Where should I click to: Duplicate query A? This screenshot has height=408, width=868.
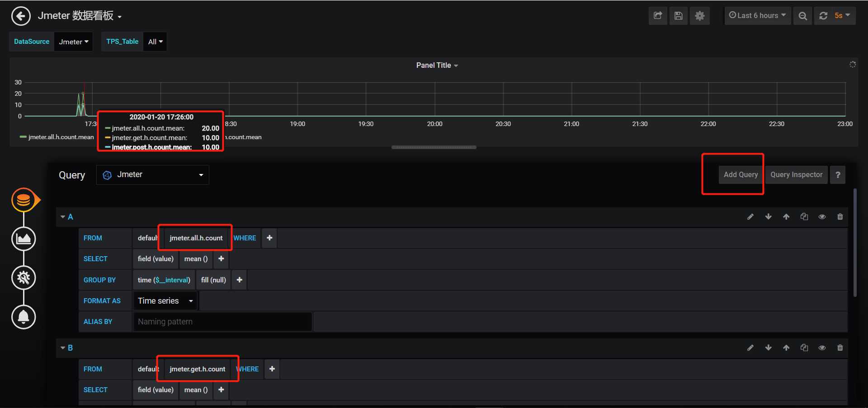804,217
